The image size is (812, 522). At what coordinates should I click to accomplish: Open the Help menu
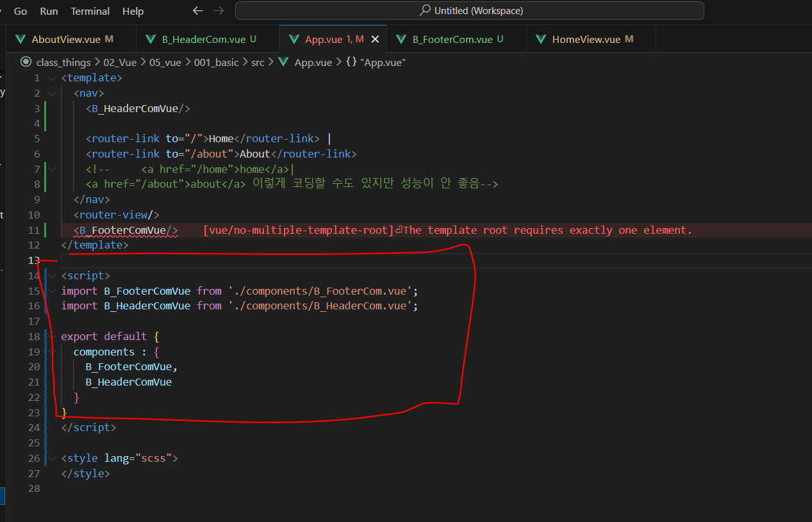tap(133, 11)
